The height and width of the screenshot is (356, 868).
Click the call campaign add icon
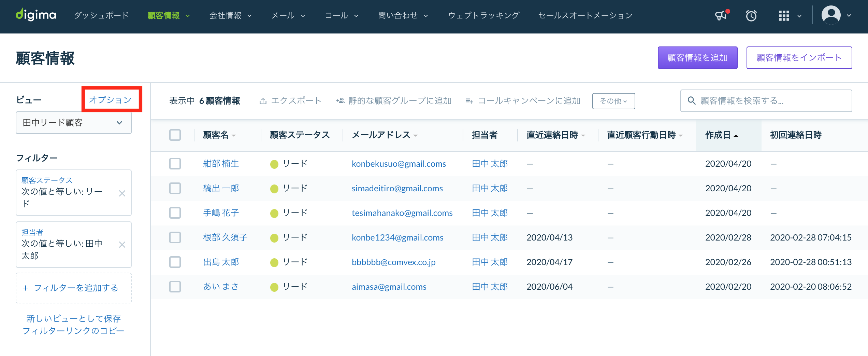469,101
